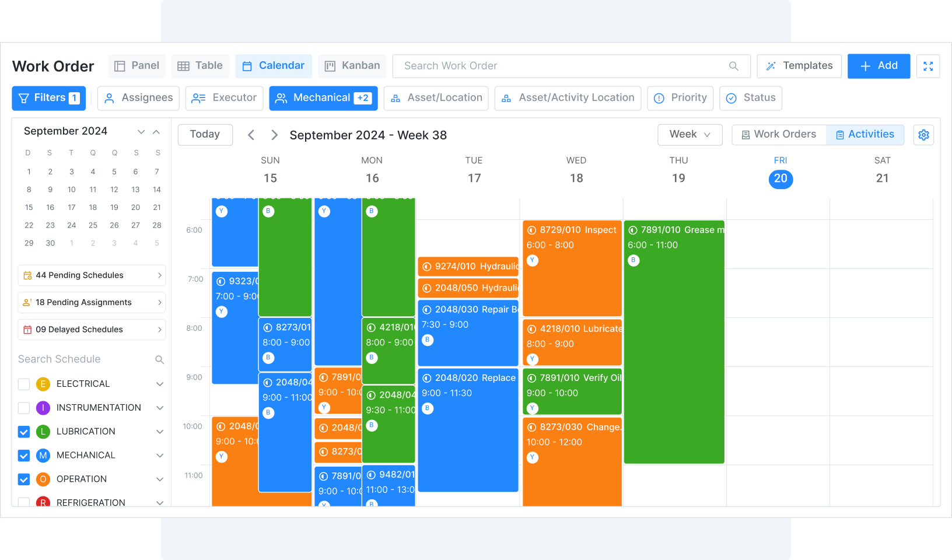Enable the ELECTRICAL schedule checkbox
The height and width of the screenshot is (560, 952).
click(x=23, y=384)
